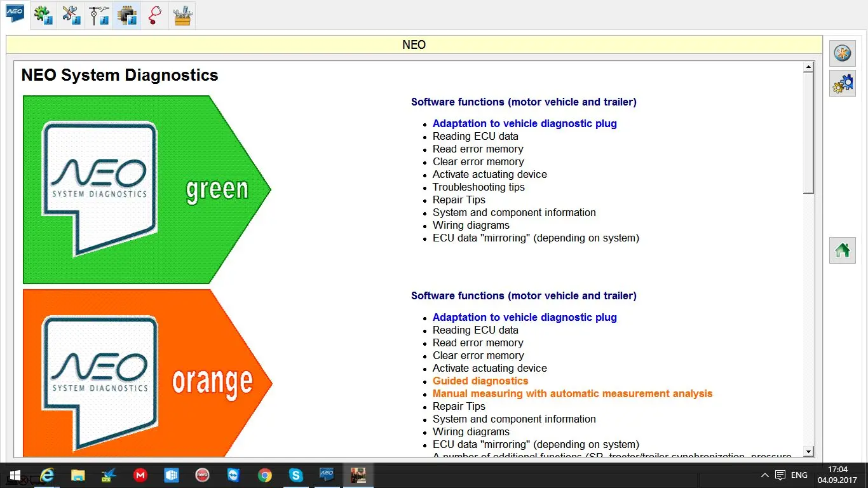Launch Google Chrome from taskbar
This screenshot has width=868, height=488.
[x=264, y=475]
